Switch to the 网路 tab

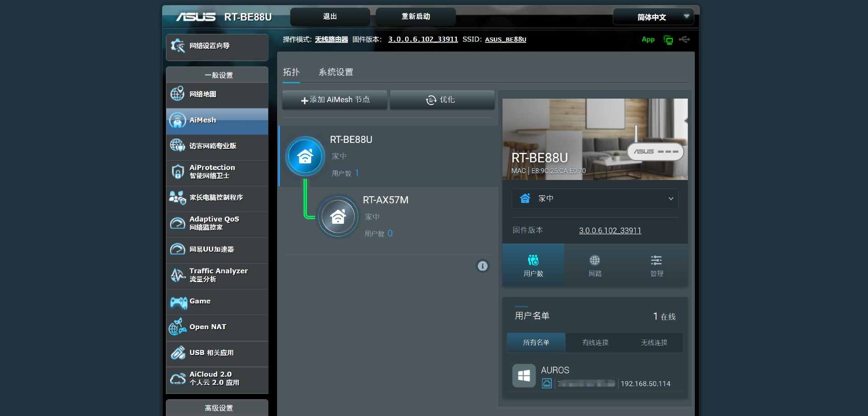coord(594,265)
